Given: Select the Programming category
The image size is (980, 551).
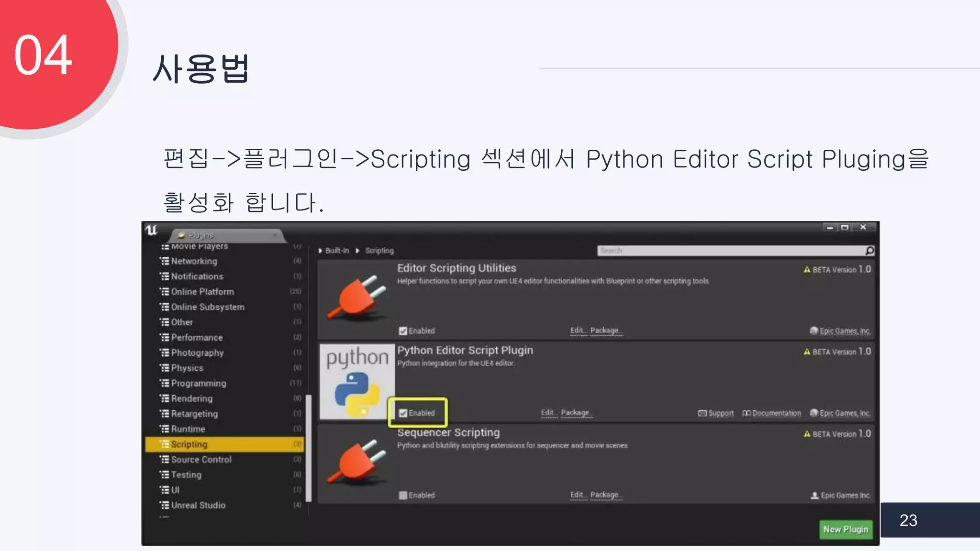Looking at the screenshot, I should pos(199,384).
